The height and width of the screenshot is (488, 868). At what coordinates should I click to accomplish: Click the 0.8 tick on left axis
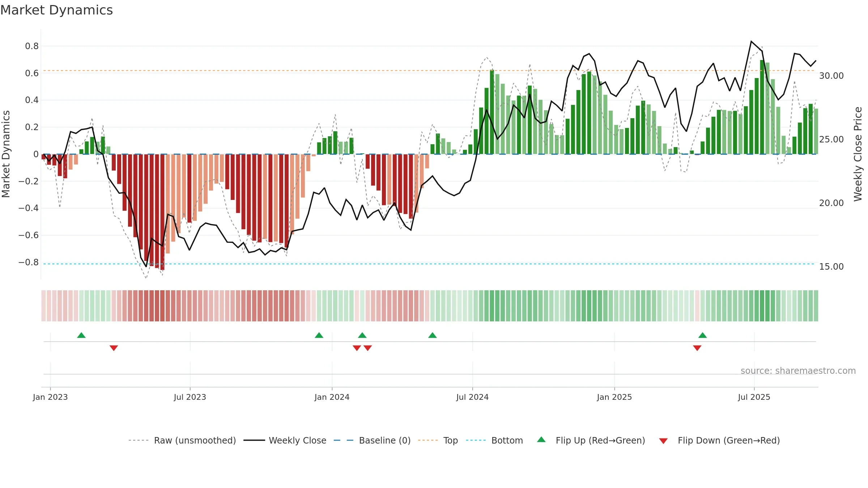[x=32, y=46]
